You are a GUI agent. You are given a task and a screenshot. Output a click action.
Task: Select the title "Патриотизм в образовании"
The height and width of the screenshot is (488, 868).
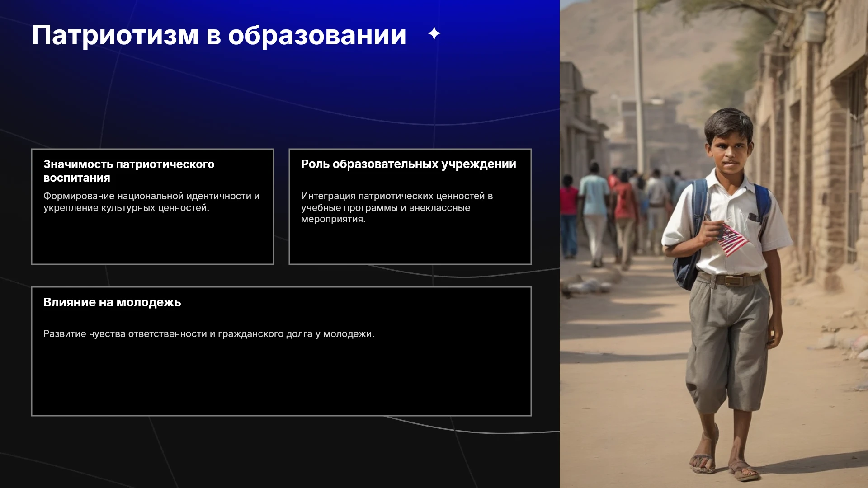[x=219, y=35]
